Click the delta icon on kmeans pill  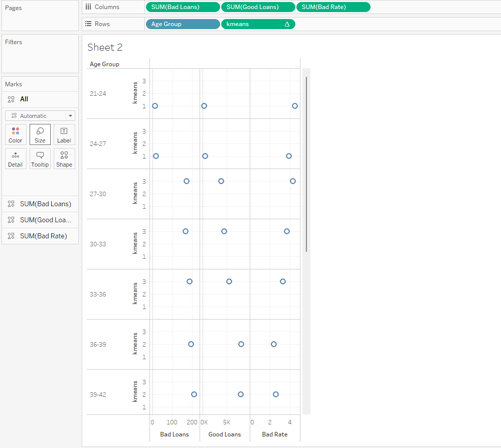(287, 24)
